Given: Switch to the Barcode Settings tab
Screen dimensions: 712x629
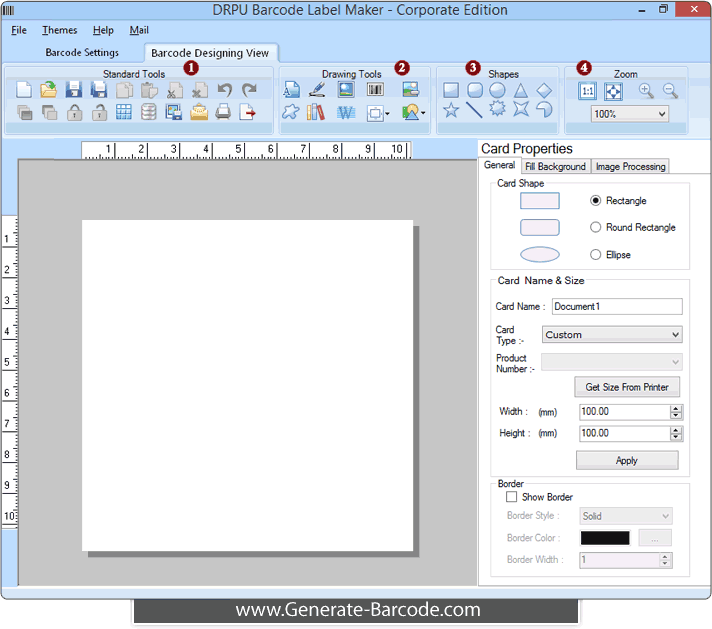Looking at the screenshot, I should [x=82, y=52].
